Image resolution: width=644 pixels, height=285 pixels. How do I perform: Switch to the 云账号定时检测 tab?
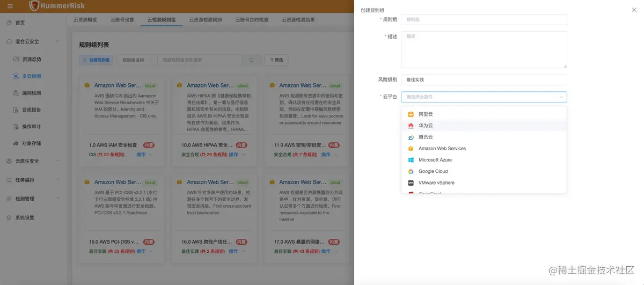(252, 20)
